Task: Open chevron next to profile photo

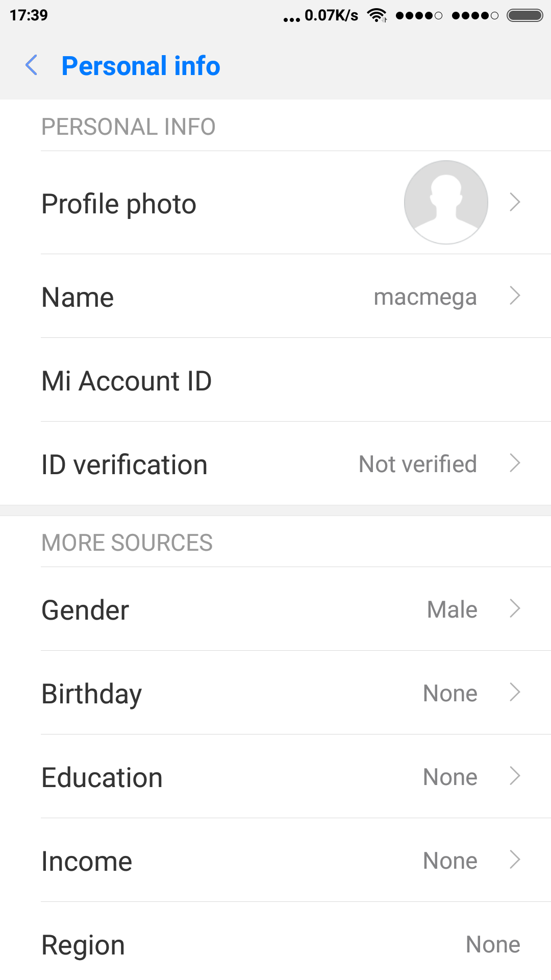Action: point(515,202)
